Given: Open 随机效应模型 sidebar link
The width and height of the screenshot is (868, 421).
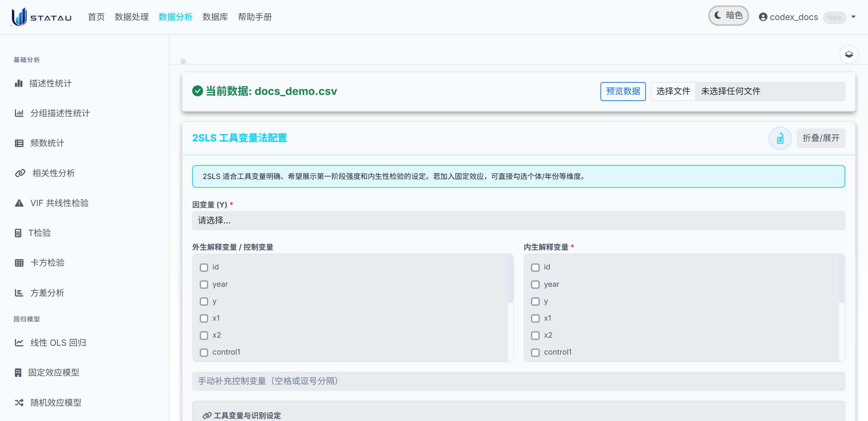Looking at the screenshot, I should point(56,403).
